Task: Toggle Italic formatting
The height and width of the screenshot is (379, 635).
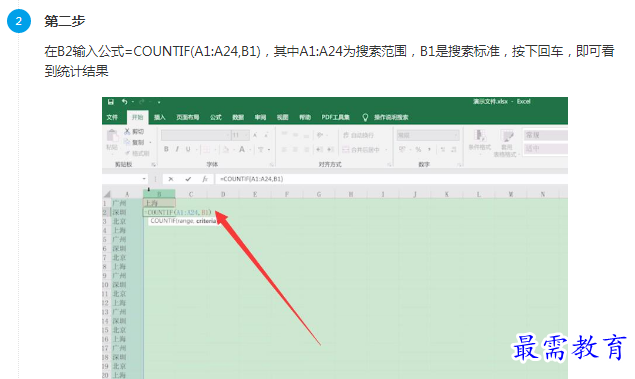Action: coord(177,149)
